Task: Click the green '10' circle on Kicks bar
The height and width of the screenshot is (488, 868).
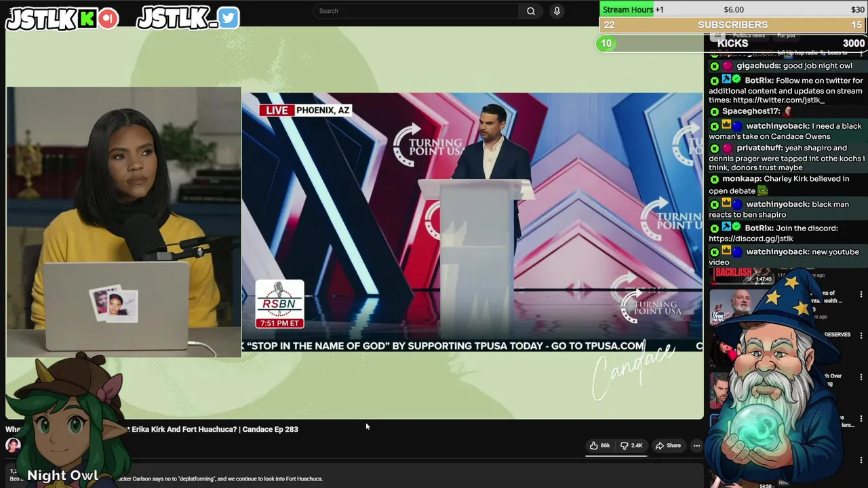Action: pos(606,43)
